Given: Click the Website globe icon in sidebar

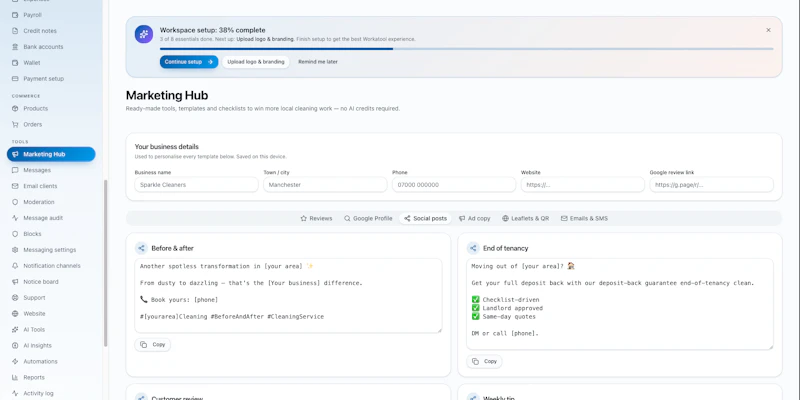Looking at the screenshot, I should 15,314.
